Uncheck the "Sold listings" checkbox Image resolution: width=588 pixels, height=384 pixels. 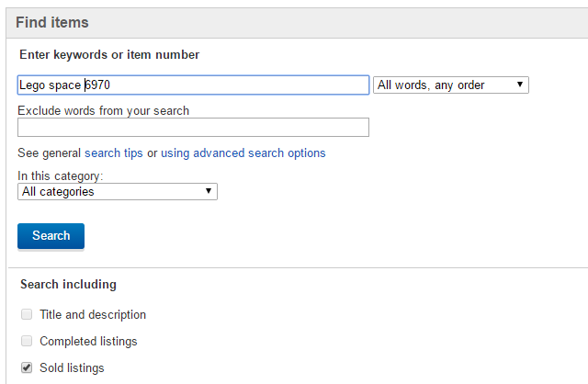coord(26,368)
